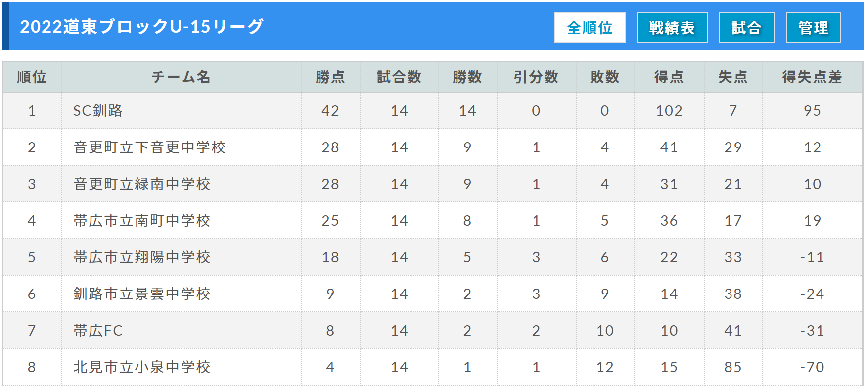This screenshot has height=392, width=868.
Task: Click 帯広市立翔陽中学校 team name
Action: pos(142,257)
